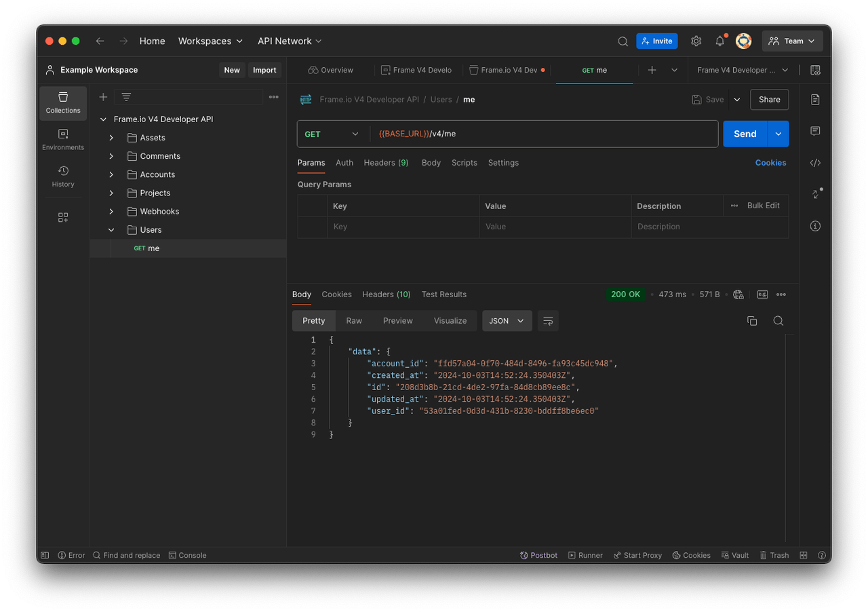The width and height of the screenshot is (868, 612).
Task: Open the settings gear icon
Action: [x=696, y=41]
